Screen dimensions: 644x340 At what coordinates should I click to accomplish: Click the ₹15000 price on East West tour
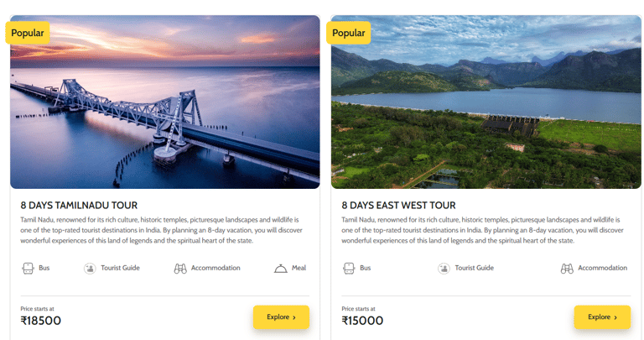click(362, 321)
